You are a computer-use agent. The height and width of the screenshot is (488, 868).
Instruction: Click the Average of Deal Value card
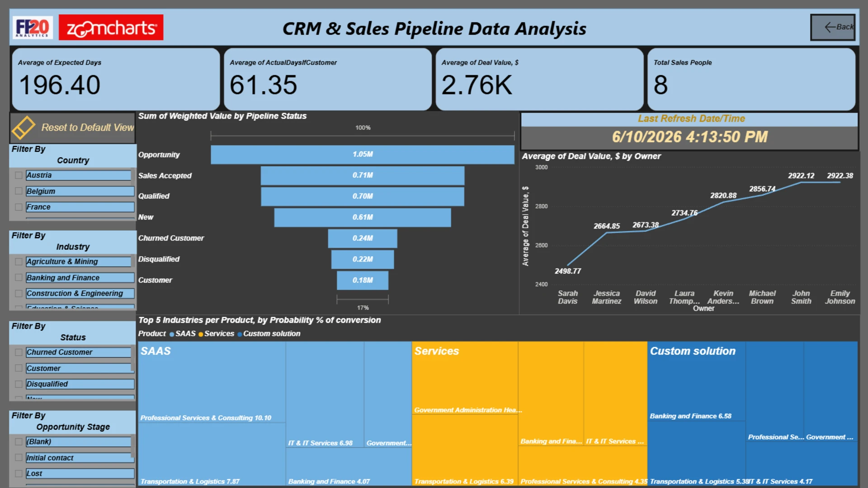pos(539,79)
